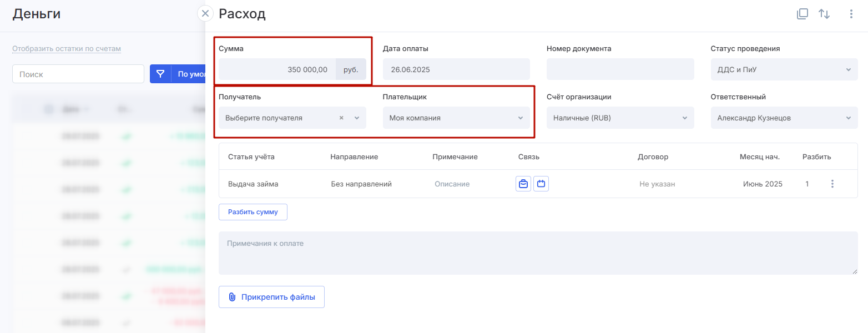Expand Счёт организации dropdown
Image resolution: width=868 pixels, height=333 pixels.
click(x=620, y=118)
